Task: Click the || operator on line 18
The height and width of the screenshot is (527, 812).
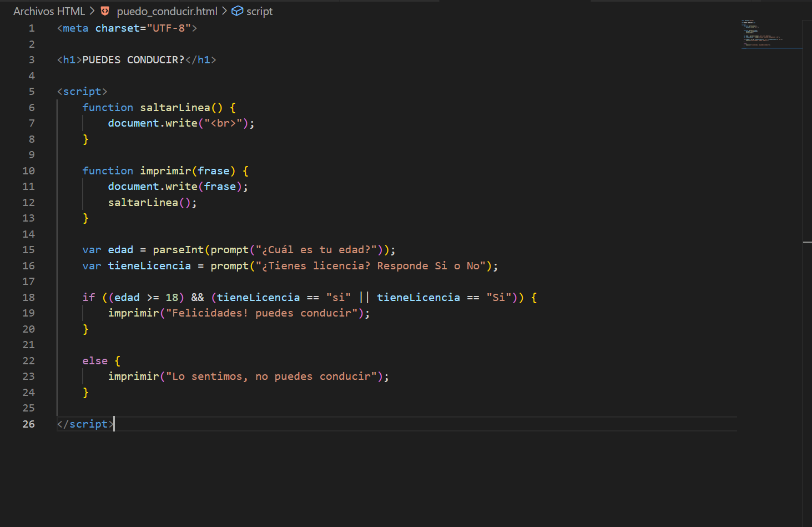Action: tap(364, 298)
